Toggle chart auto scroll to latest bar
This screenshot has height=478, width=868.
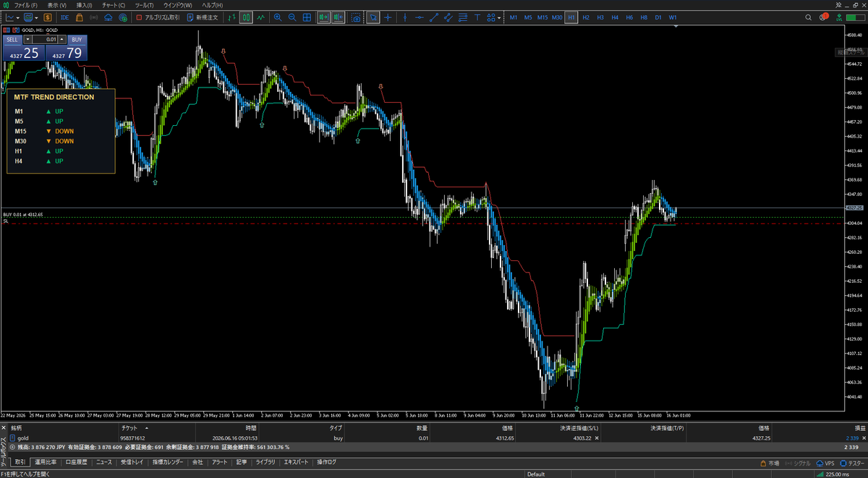[323, 17]
